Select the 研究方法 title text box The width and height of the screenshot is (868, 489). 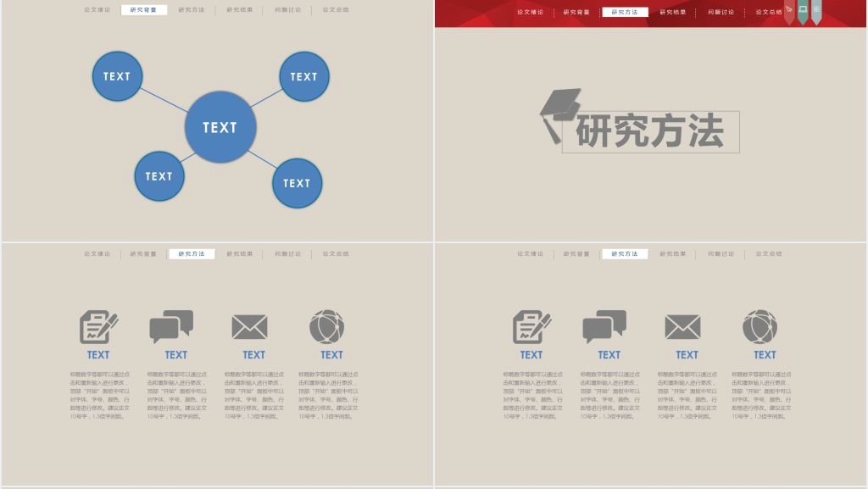[651, 132]
